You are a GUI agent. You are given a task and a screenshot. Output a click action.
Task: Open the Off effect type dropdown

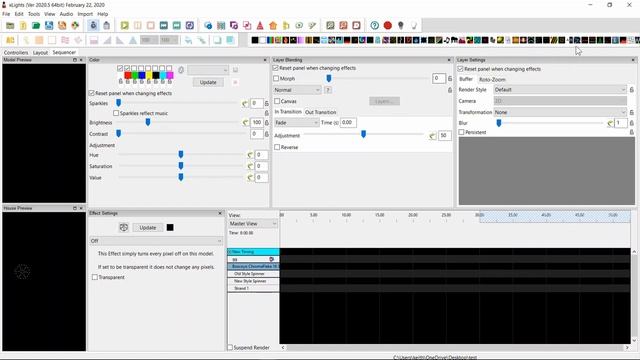click(x=156, y=241)
